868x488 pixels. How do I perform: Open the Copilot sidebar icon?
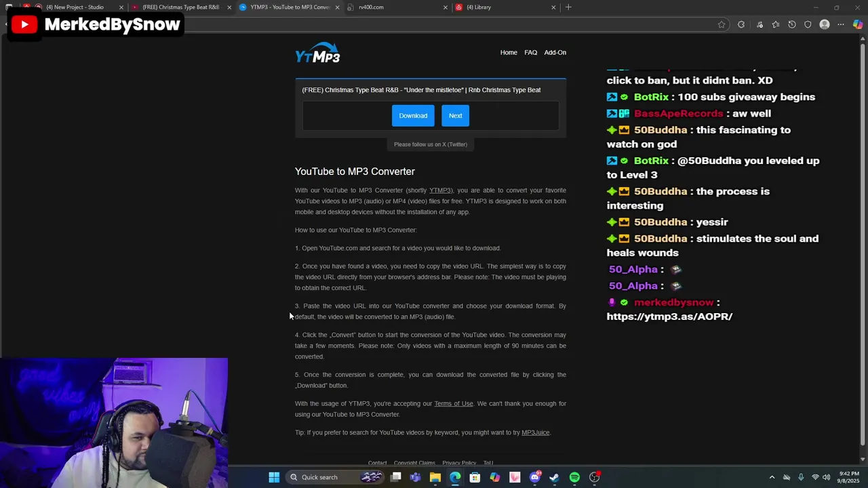point(858,24)
